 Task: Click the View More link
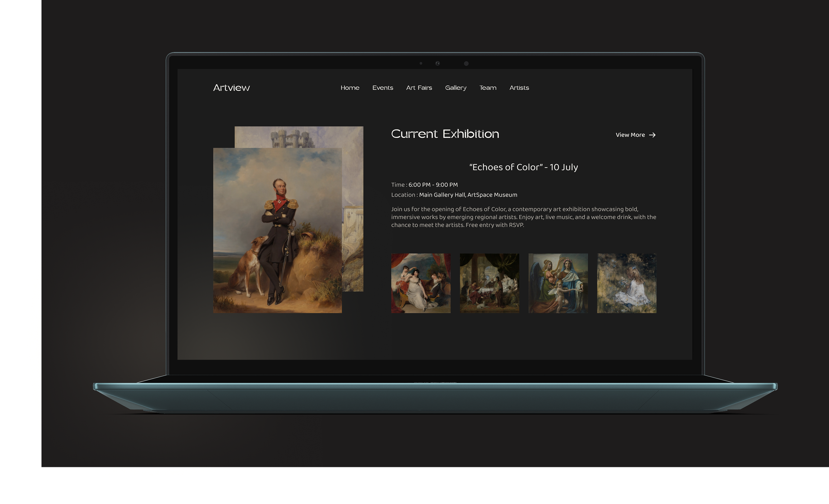click(x=635, y=135)
